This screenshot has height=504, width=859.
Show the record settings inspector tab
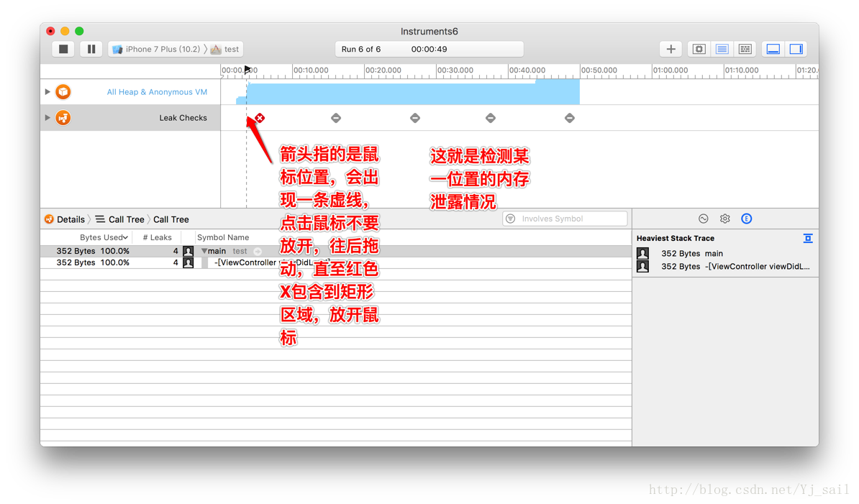(704, 219)
